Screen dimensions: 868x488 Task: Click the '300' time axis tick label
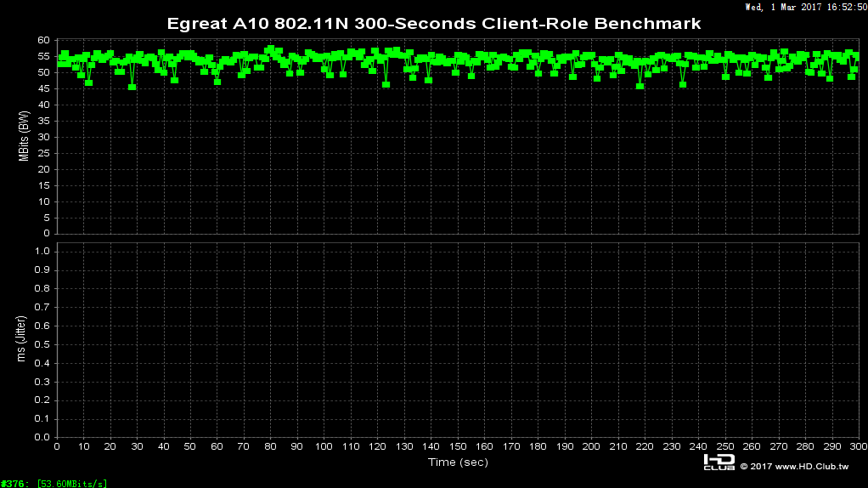point(859,446)
